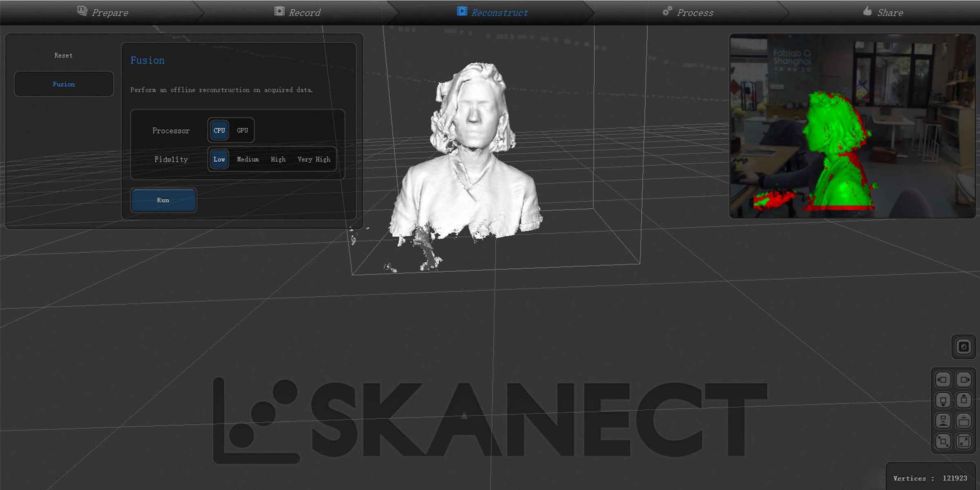980x490 pixels.
Task: Click the camera feed preview thumbnail
Action: coord(852,126)
